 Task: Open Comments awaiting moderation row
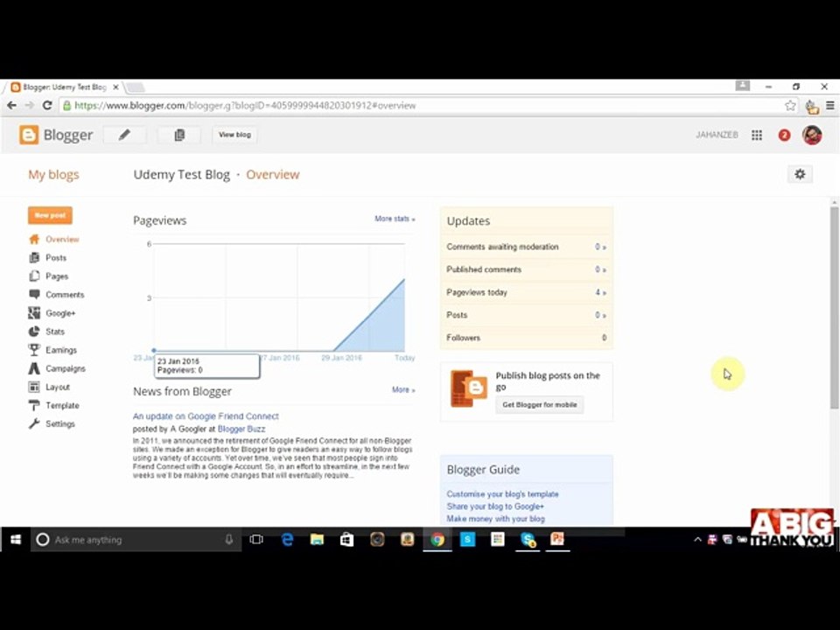[x=526, y=247]
